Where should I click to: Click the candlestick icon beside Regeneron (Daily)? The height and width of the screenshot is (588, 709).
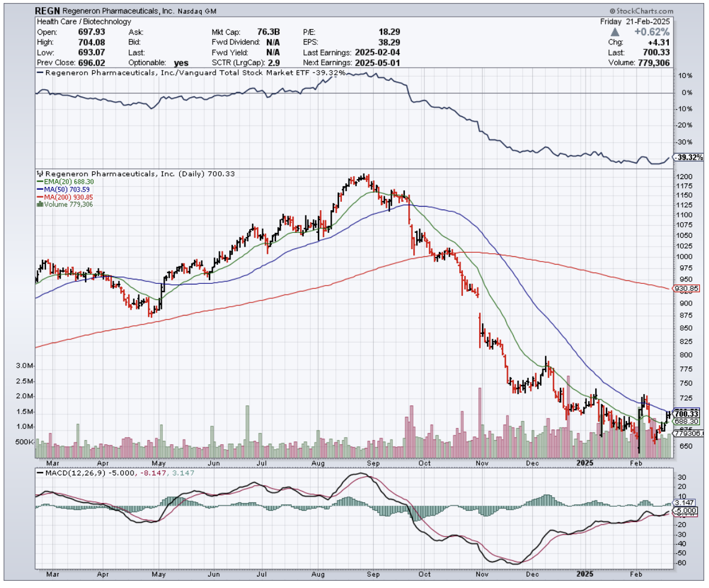(x=40, y=172)
